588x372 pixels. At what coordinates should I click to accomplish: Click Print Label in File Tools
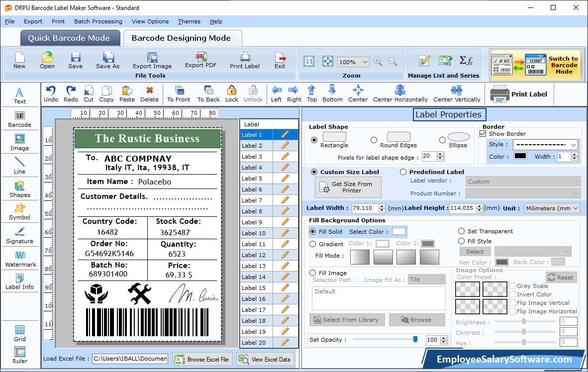(x=245, y=61)
